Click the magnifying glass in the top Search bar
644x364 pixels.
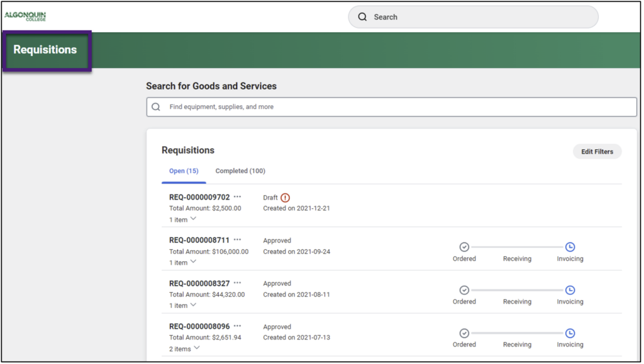point(363,17)
